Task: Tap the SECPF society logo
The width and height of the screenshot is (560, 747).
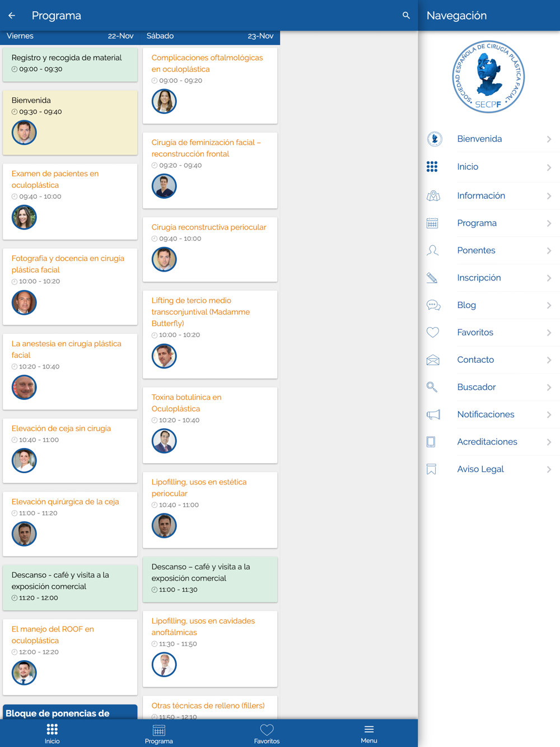Action: [x=488, y=77]
